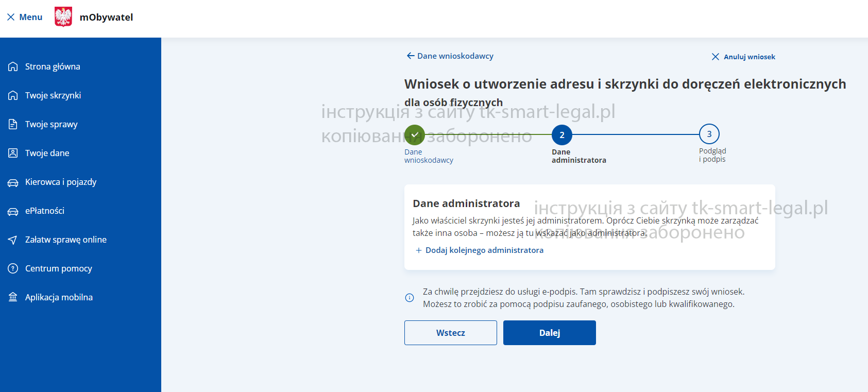The width and height of the screenshot is (868, 392).
Task: Click the car icon beside Kierowca i pojazdy
Action: [x=13, y=182]
